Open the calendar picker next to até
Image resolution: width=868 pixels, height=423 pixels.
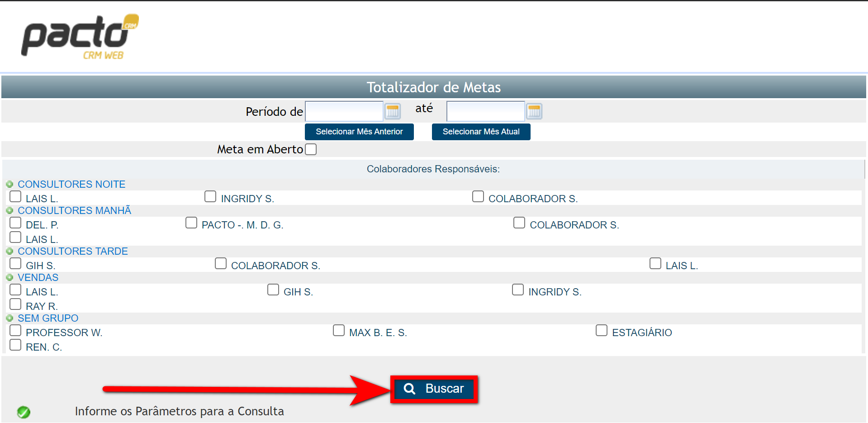point(534,111)
